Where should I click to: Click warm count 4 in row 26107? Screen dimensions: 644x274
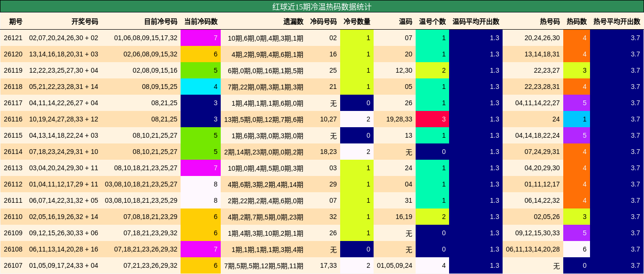432,265
